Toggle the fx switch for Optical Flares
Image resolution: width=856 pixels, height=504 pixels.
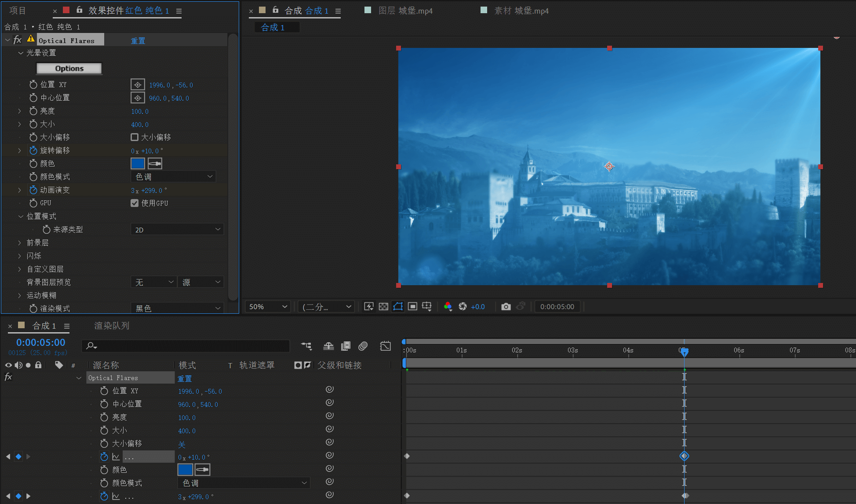17,40
